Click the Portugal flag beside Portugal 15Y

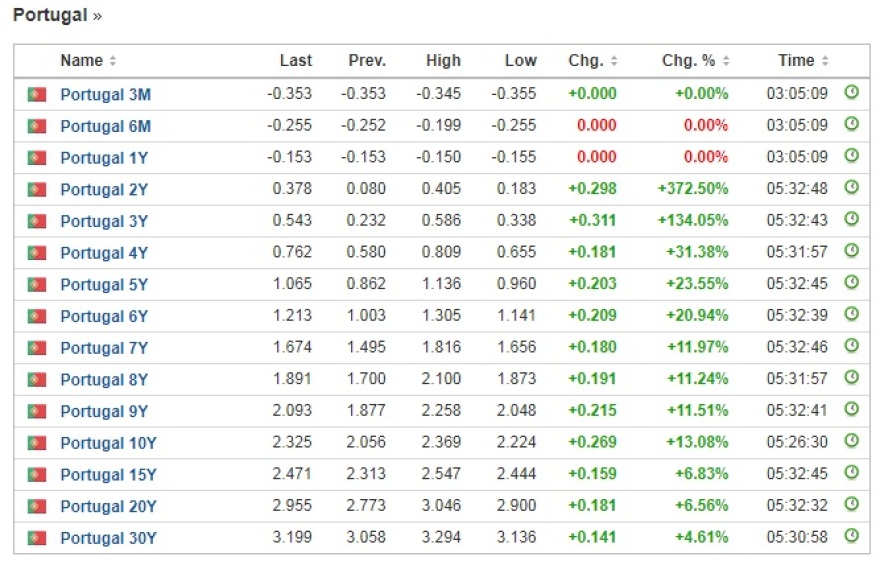[37, 475]
